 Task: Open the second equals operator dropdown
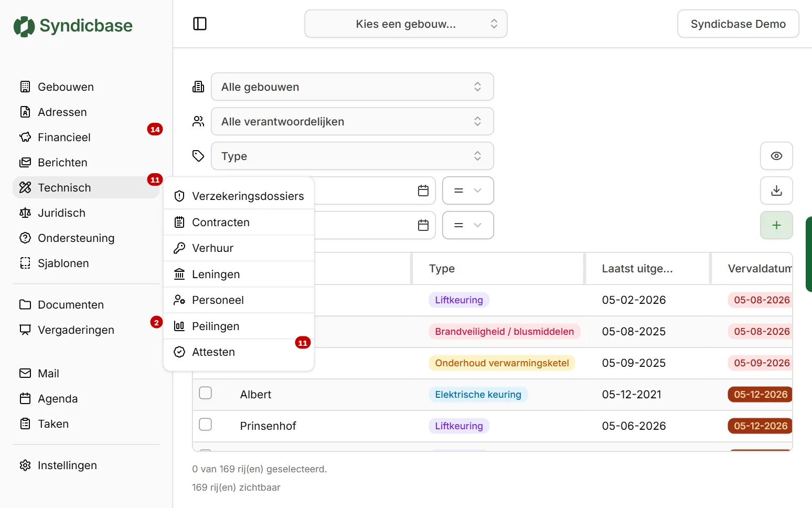(468, 225)
